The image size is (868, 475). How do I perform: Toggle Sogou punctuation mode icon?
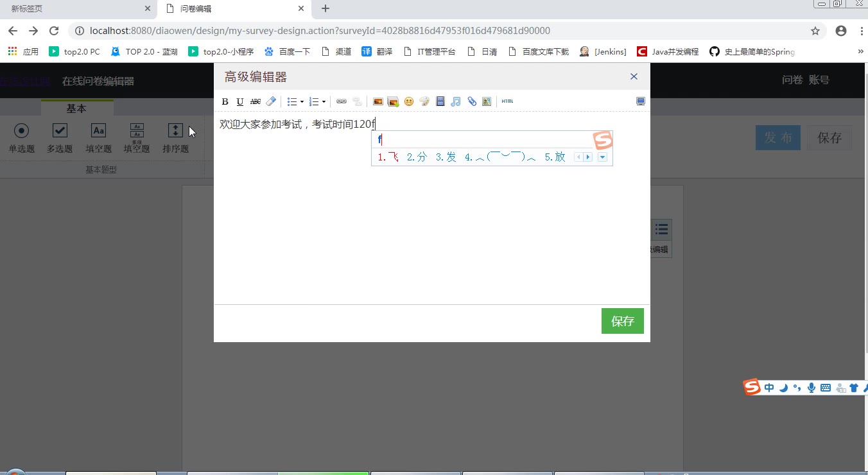797,388
